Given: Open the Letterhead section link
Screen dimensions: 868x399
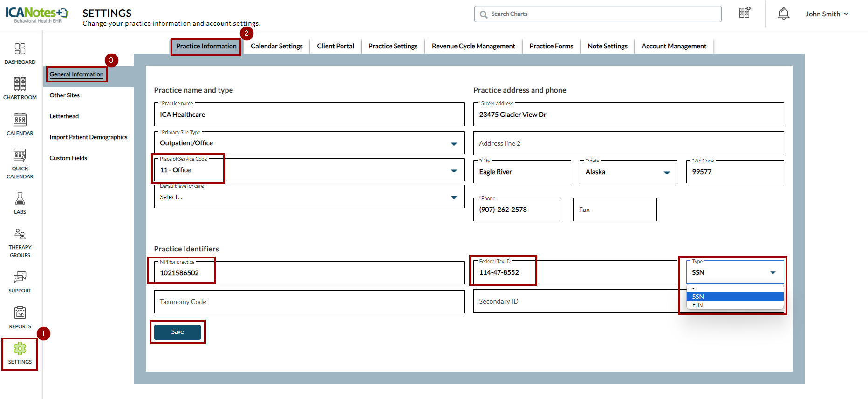Looking at the screenshot, I should tap(64, 116).
